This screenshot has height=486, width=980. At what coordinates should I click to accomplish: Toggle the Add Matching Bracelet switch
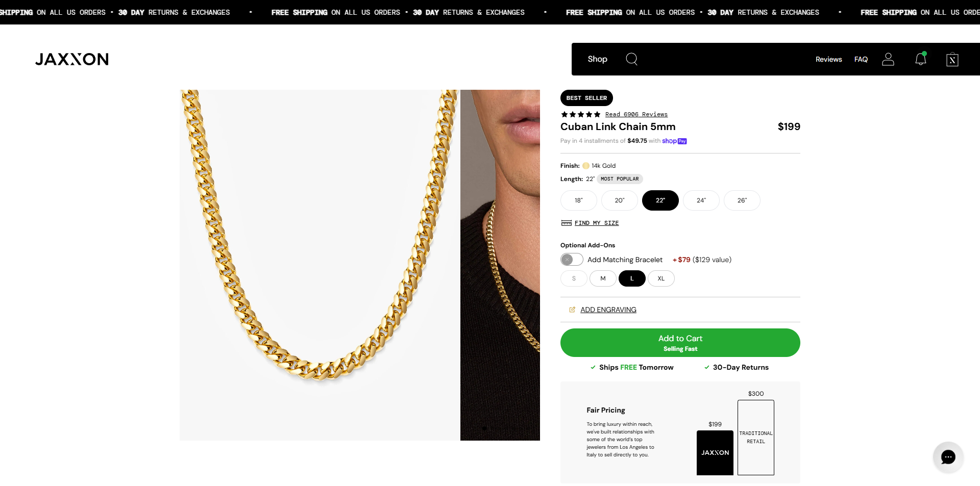coord(572,260)
